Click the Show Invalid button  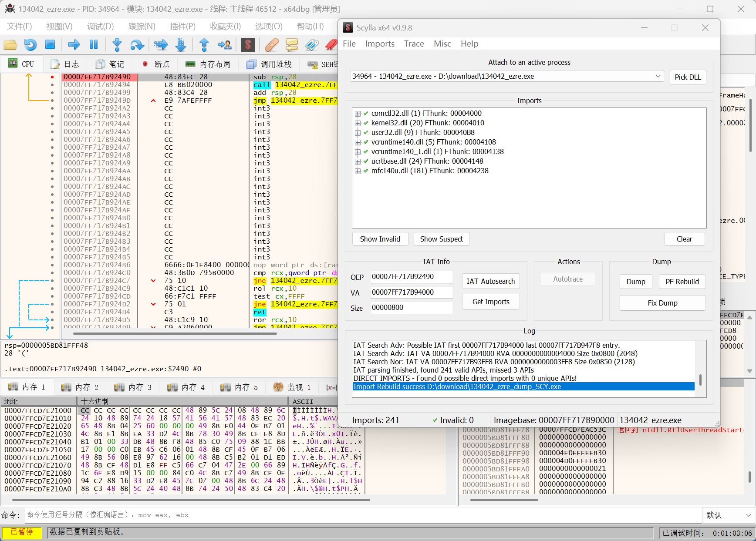(x=380, y=239)
